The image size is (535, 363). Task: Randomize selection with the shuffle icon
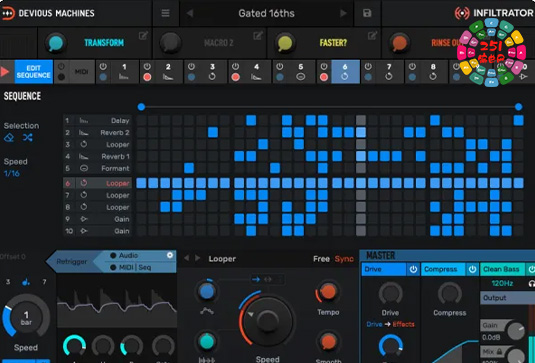coord(28,137)
